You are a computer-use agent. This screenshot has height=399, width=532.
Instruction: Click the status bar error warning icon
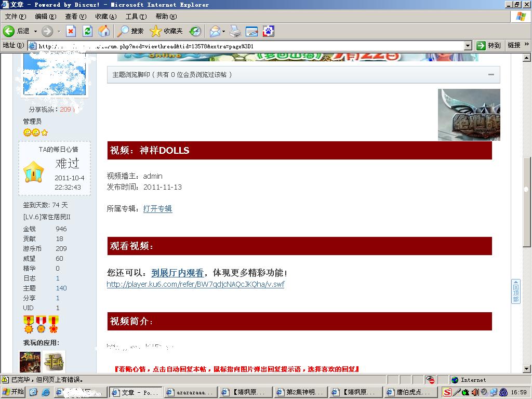point(5,380)
